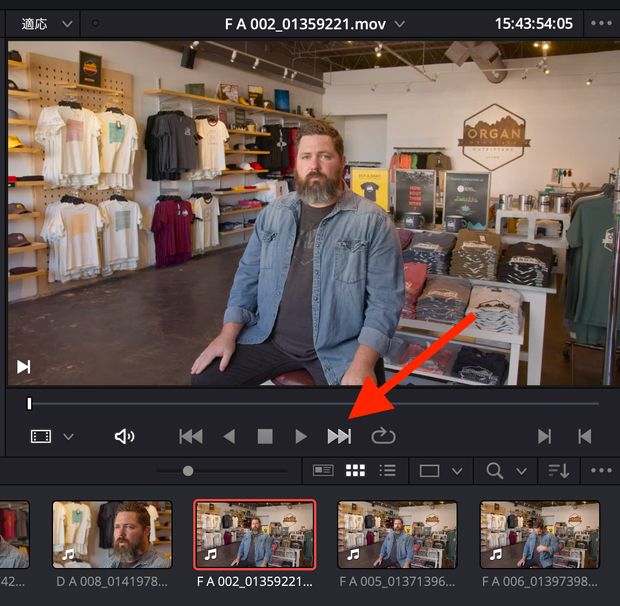Open the media pool three-dot options menu
Viewport: 620px width, 606px height.
(x=601, y=470)
